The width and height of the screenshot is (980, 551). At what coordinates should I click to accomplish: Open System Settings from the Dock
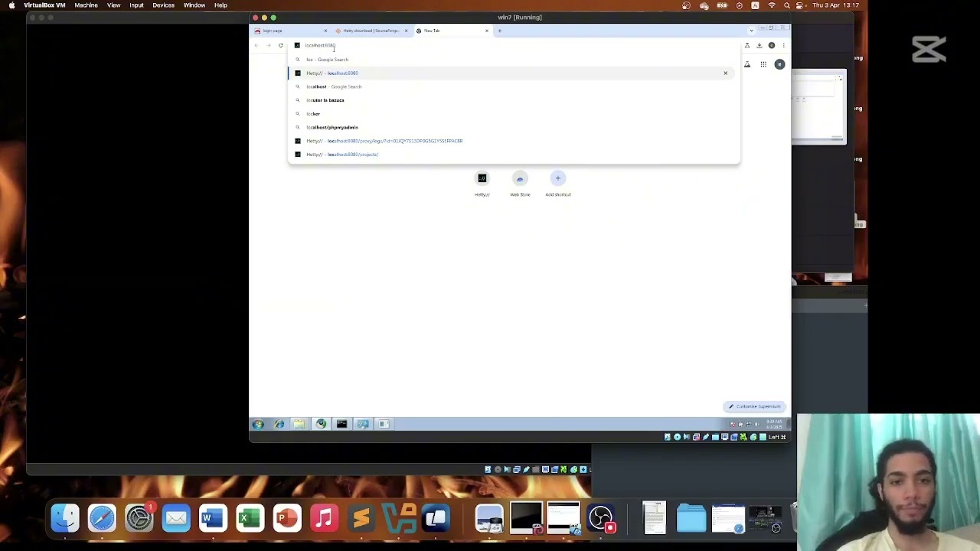click(139, 518)
